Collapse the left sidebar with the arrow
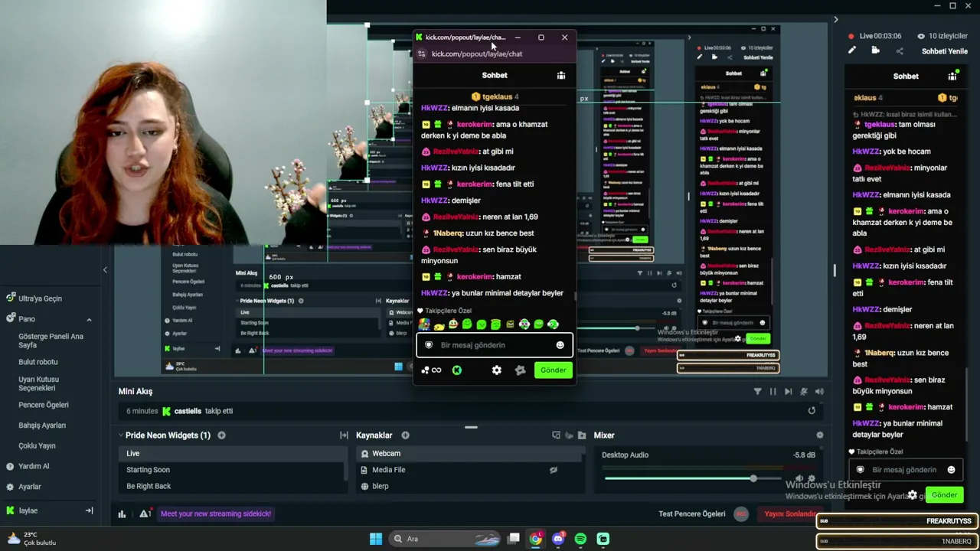980x551 pixels. pyautogui.click(x=105, y=269)
